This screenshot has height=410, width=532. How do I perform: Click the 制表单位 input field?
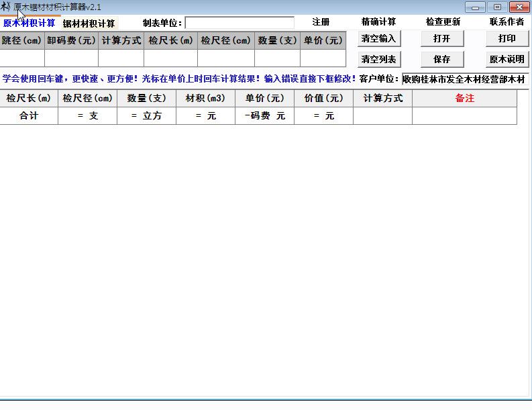click(x=239, y=23)
